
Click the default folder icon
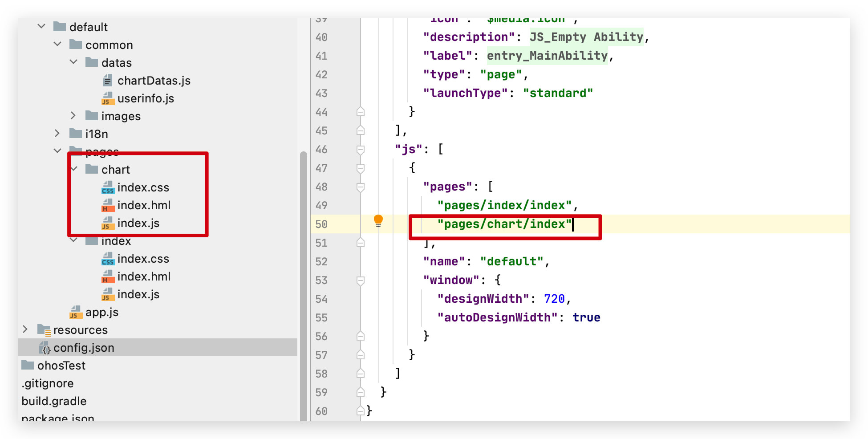coord(60,26)
